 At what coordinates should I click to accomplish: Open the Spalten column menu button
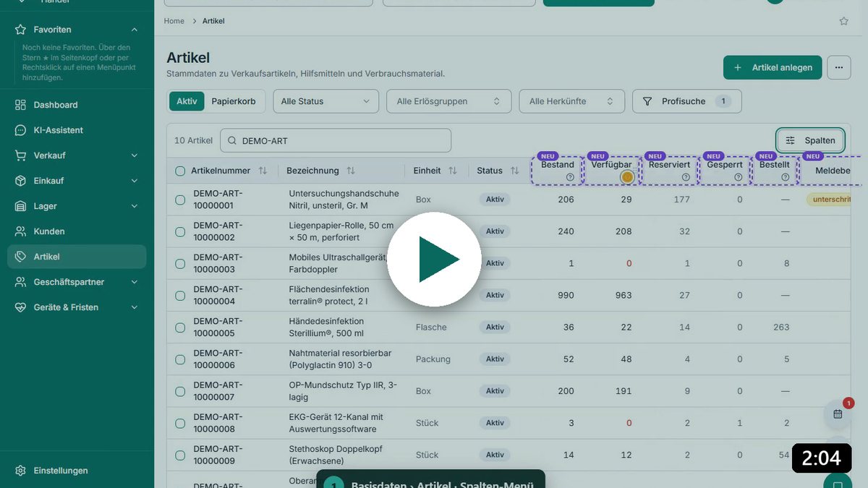point(811,140)
